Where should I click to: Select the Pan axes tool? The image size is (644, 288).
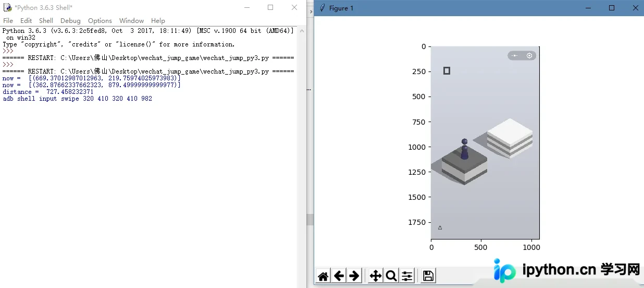[x=375, y=276]
